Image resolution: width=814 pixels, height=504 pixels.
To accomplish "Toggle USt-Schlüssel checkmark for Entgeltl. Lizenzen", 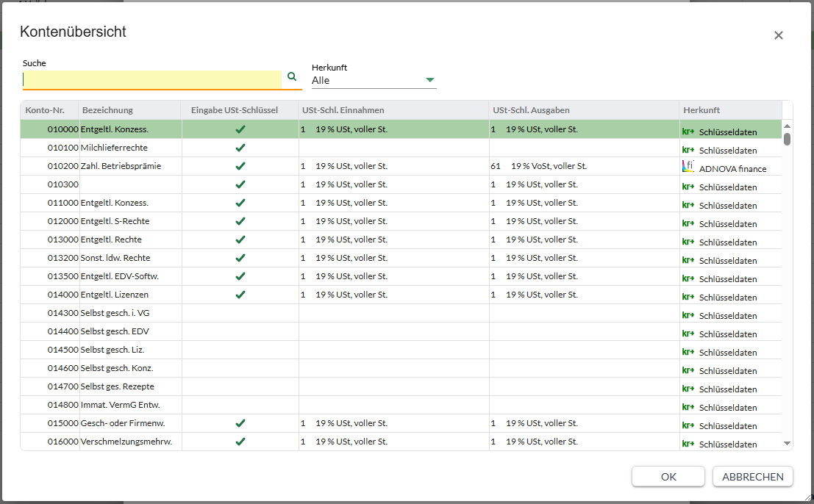I will tap(240, 295).
